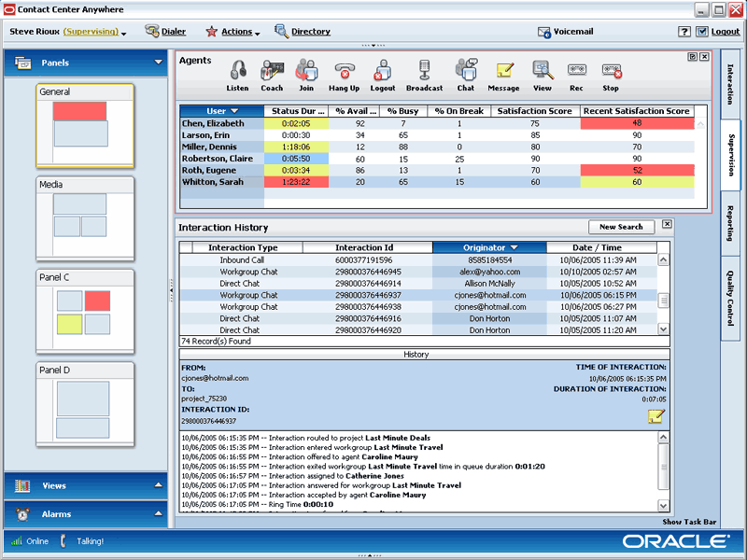Click the help question mark icon
The image size is (747, 560).
tap(684, 32)
